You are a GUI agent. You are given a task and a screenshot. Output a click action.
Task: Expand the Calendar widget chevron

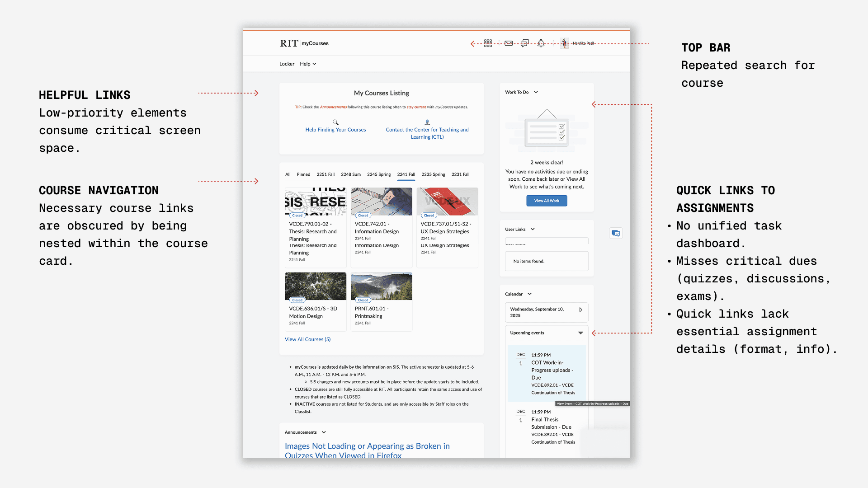coord(530,294)
